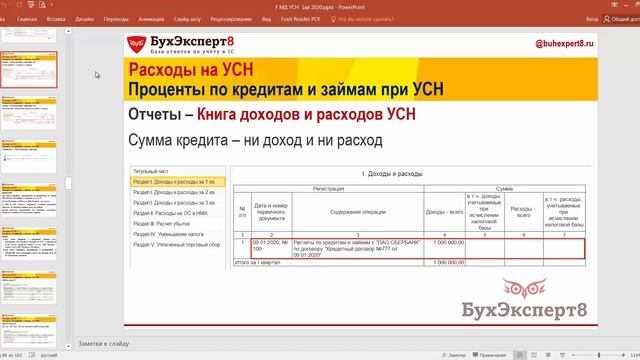Select the highlighted slide thumbnail in panel
Image resolution: width=640 pixels, height=360 pixels.
(29, 69)
